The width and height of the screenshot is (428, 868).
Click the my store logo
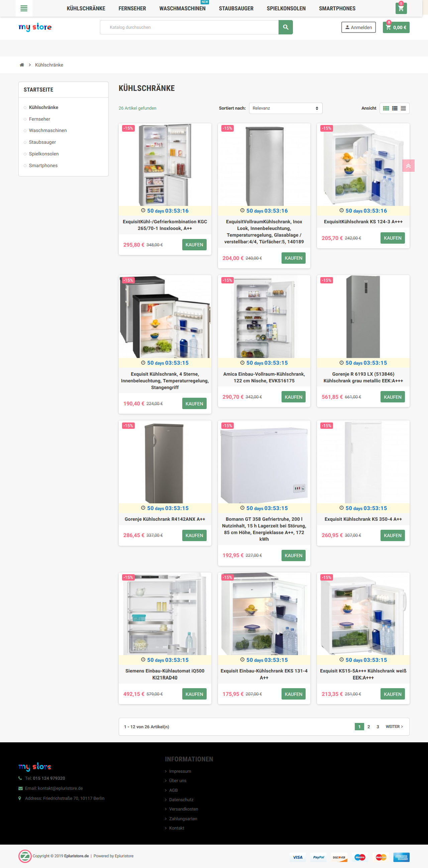coord(35,27)
